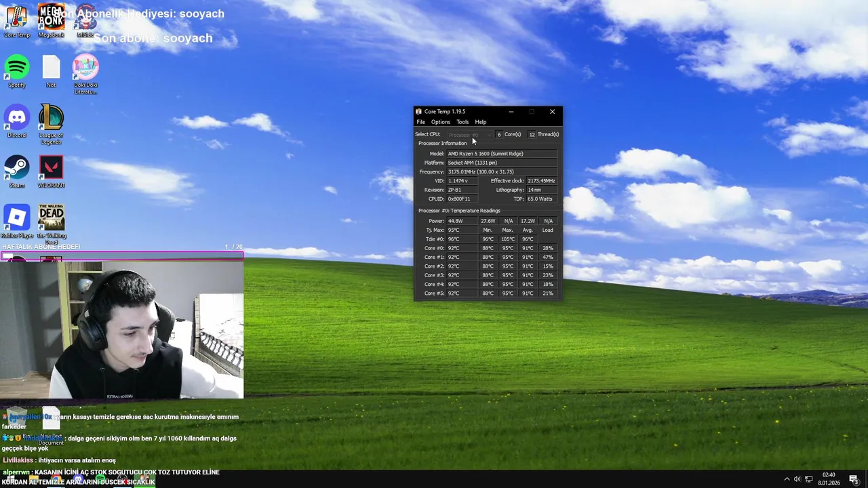Click the Core #2 load value 15%
Viewport: 868px width, 488px height.
coord(548,266)
